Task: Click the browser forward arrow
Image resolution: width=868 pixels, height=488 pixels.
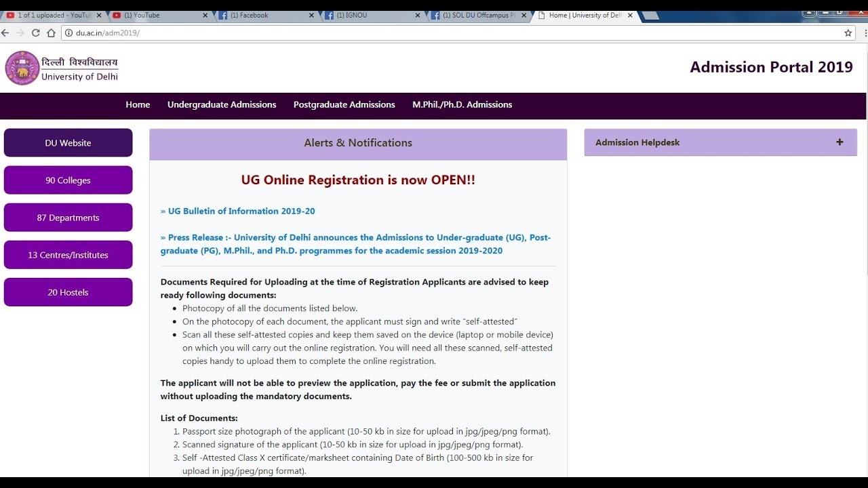Action: point(20,33)
